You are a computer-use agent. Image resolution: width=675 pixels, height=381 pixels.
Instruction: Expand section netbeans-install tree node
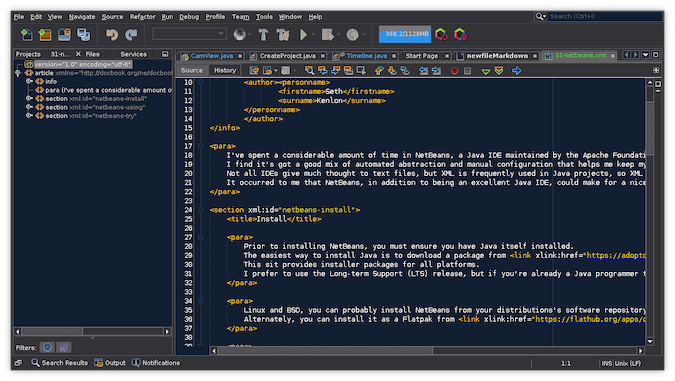(x=29, y=99)
